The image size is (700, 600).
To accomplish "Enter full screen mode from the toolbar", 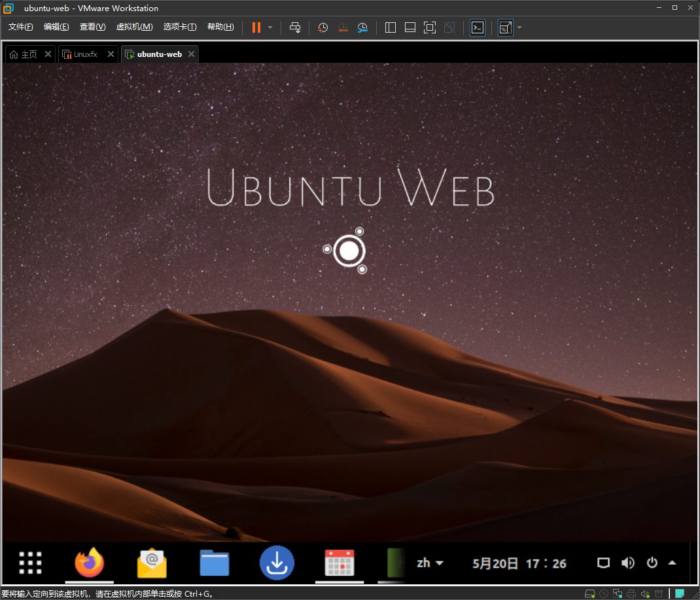I will coord(429,27).
